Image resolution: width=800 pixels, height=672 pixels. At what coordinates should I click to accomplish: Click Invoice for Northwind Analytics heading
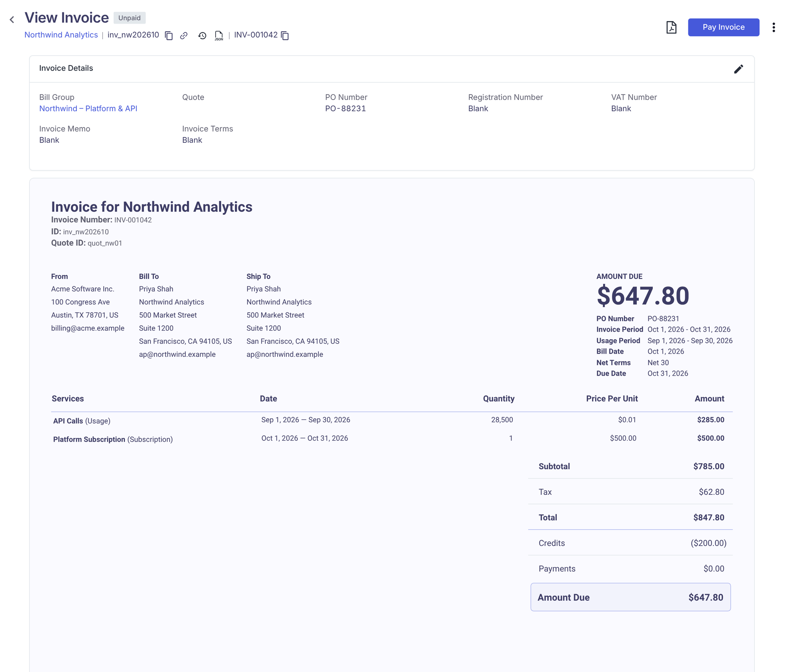[152, 207]
